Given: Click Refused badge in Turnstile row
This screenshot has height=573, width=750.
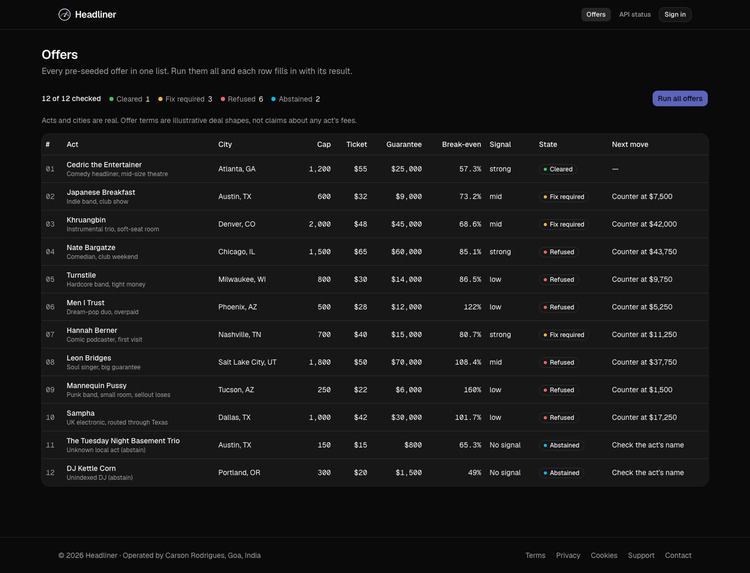Looking at the screenshot, I should pyautogui.click(x=559, y=280).
